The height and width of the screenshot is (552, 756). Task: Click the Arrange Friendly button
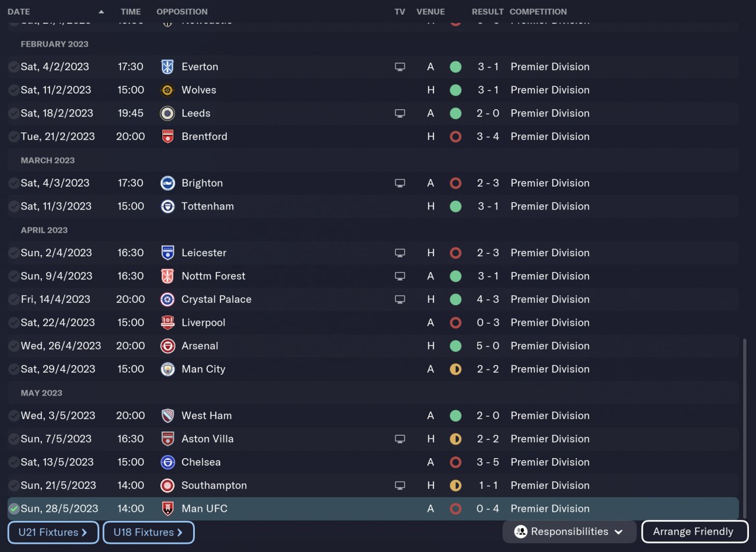(x=695, y=531)
